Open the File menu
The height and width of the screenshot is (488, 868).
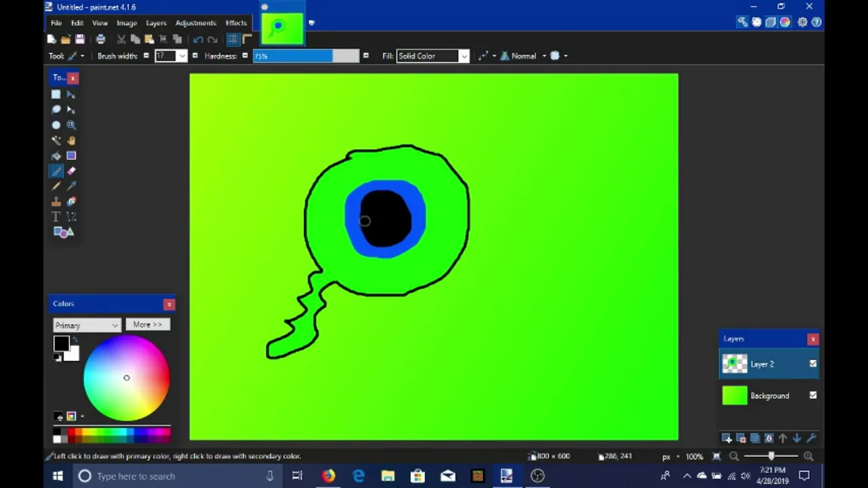click(56, 23)
